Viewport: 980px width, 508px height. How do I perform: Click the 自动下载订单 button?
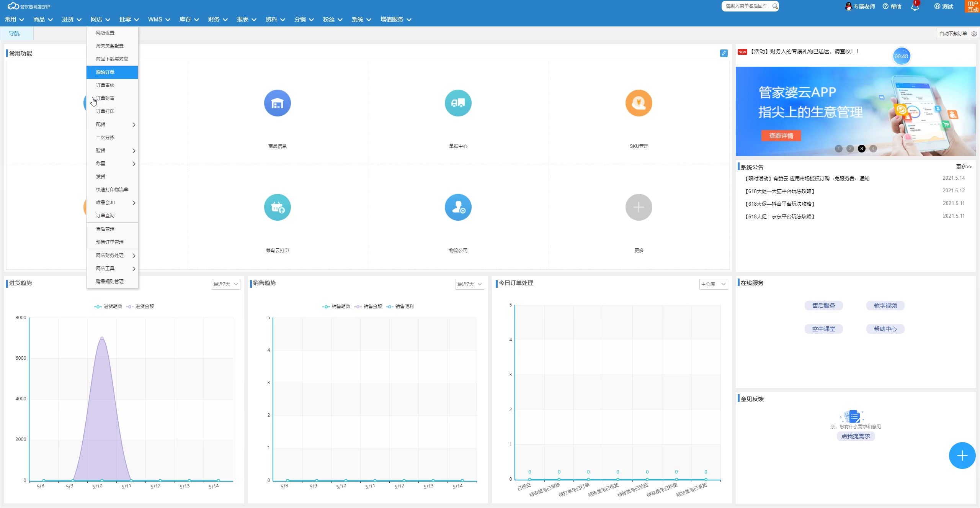952,34
